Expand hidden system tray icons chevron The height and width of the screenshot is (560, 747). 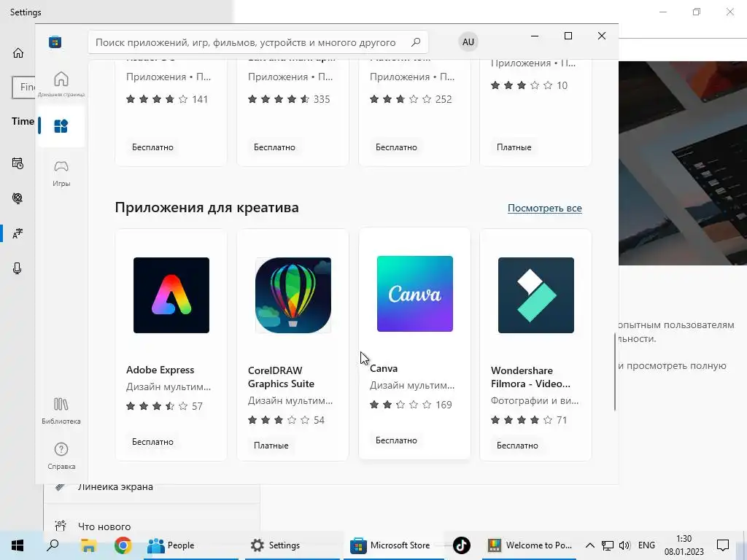click(x=589, y=545)
